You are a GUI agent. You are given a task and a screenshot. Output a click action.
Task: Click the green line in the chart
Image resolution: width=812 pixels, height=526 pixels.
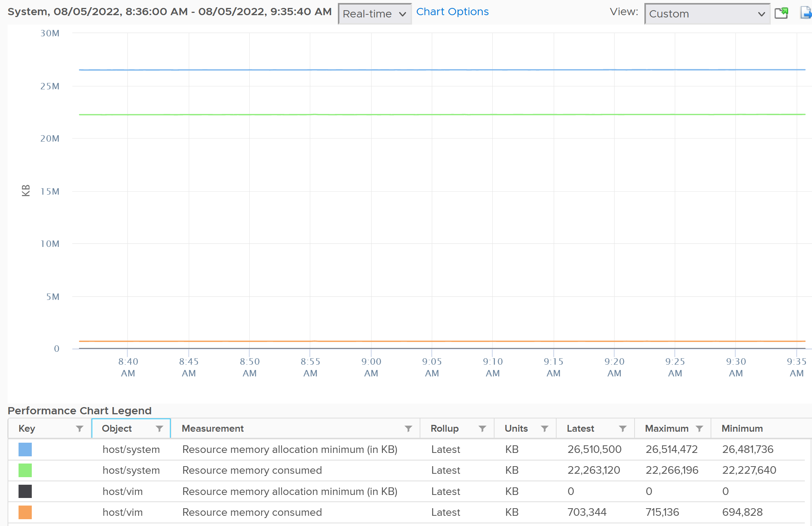pyautogui.click(x=442, y=114)
